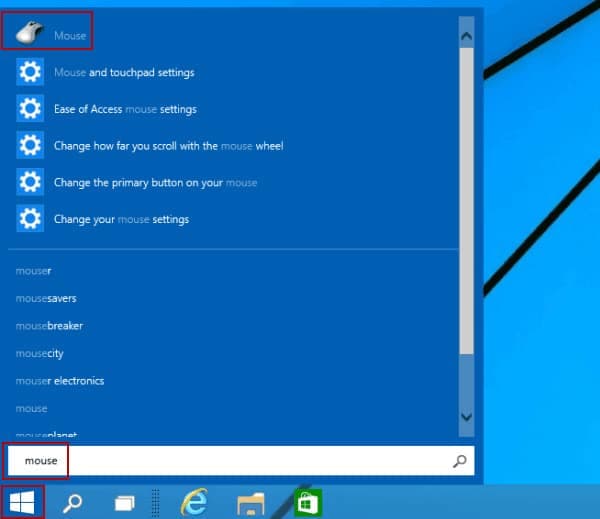The image size is (600, 519).
Task: Choose the plain 'mouse' web suggestion
Action: [x=31, y=409]
